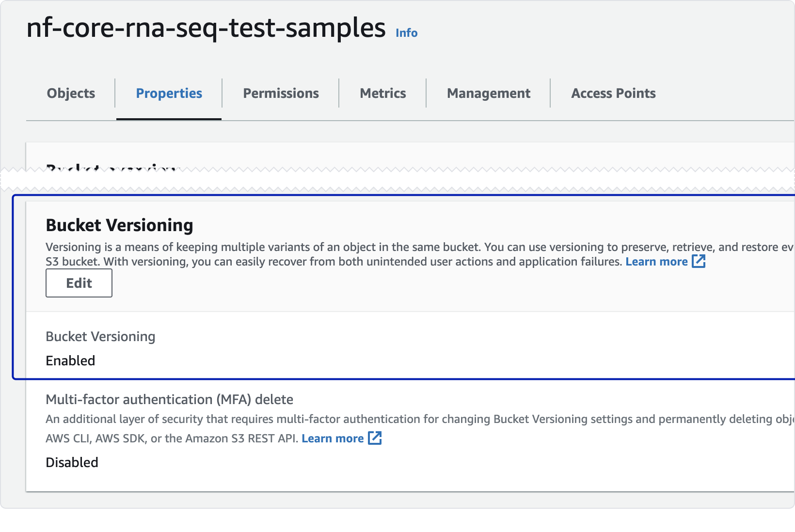Open the MFA delete Learn more link
795x532 pixels.
coord(333,438)
